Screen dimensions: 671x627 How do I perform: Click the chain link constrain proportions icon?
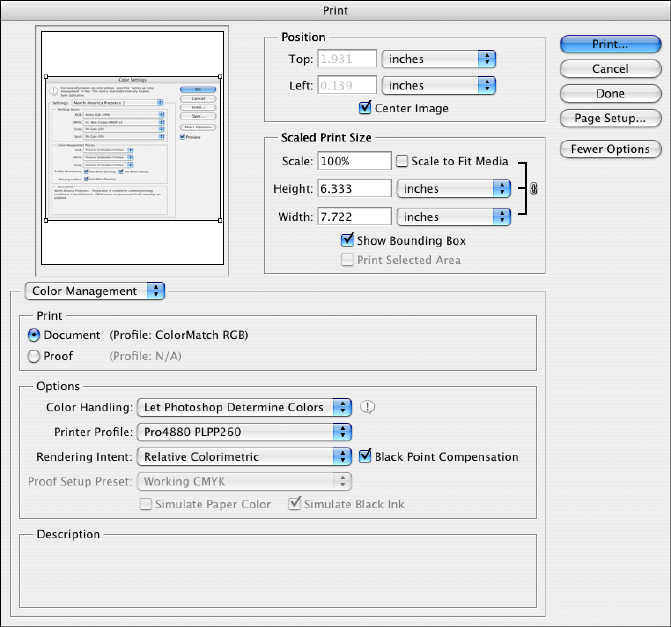coord(533,188)
